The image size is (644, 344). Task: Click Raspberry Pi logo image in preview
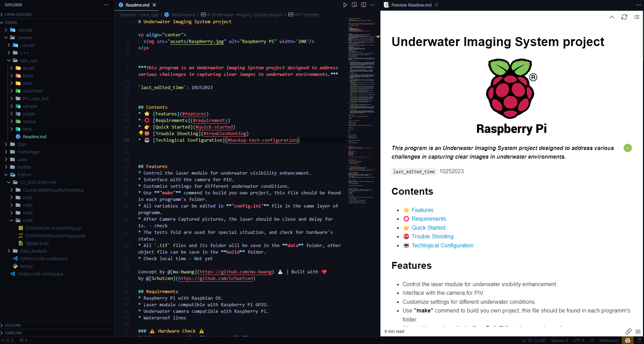(x=512, y=96)
